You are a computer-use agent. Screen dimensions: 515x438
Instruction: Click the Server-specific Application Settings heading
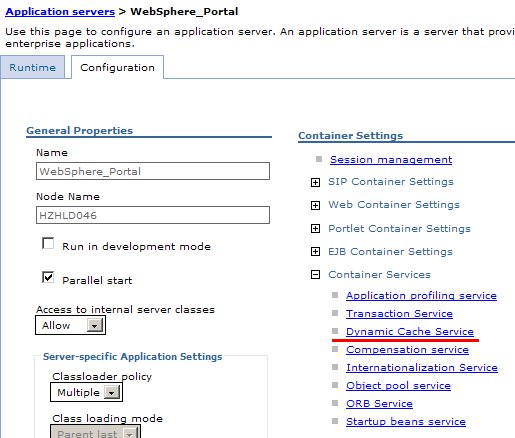(x=133, y=357)
